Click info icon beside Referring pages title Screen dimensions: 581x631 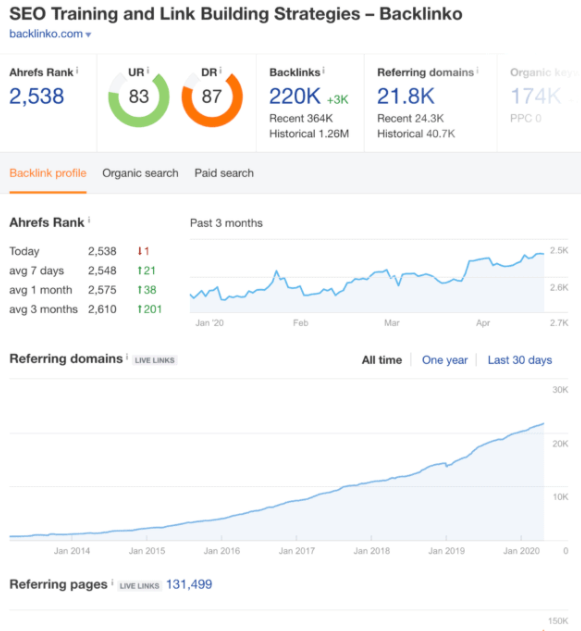pyautogui.click(x=112, y=582)
